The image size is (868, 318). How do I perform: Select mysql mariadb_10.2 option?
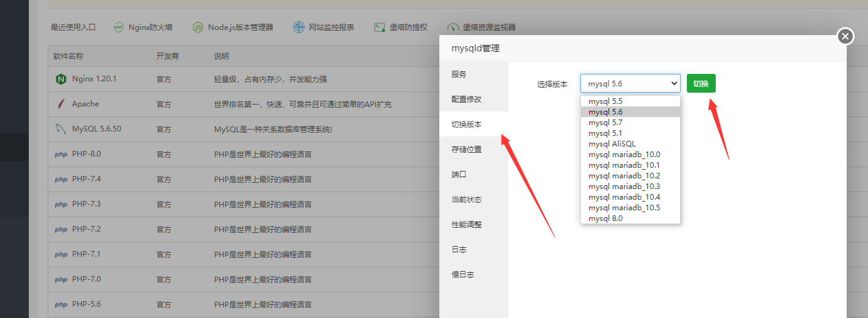pos(630,175)
